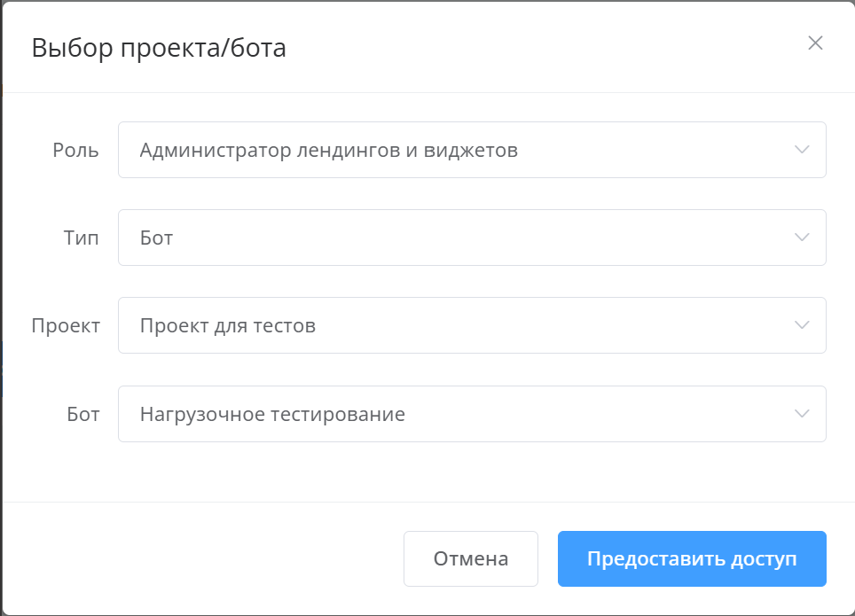The height and width of the screenshot is (616, 855).
Task: Click the text Проект для тестов
Action: point(227,325)
